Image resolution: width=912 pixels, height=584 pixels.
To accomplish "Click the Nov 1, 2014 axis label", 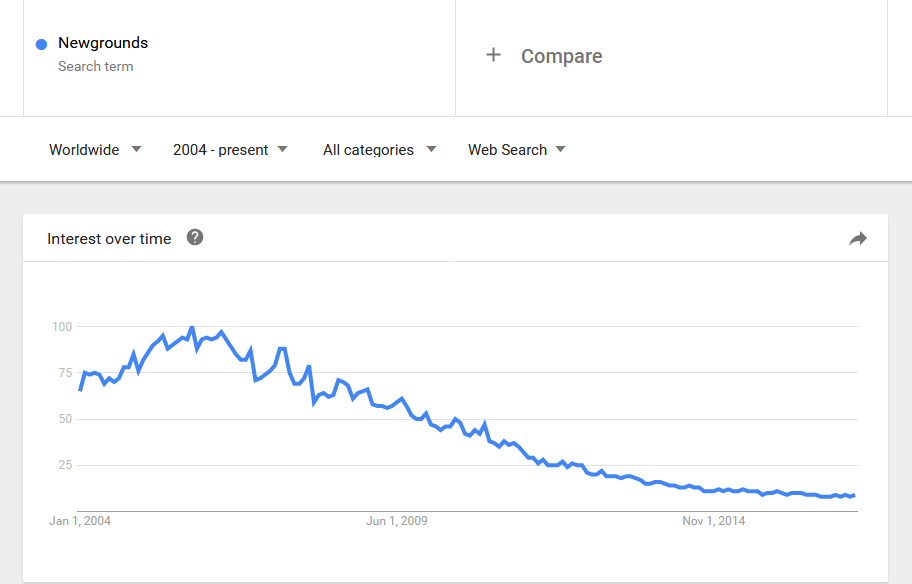I will (x=714, y=521).
